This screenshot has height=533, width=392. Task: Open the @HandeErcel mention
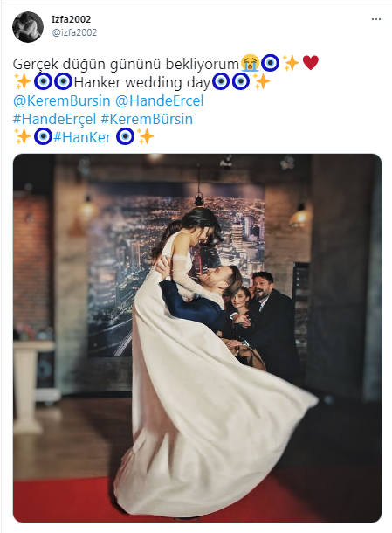point(159,100)
